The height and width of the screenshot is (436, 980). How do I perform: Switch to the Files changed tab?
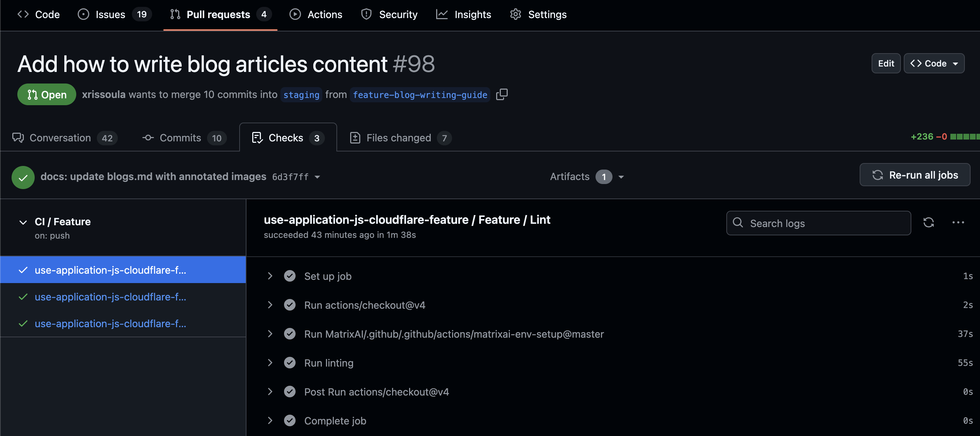click(x=399, y=137)
